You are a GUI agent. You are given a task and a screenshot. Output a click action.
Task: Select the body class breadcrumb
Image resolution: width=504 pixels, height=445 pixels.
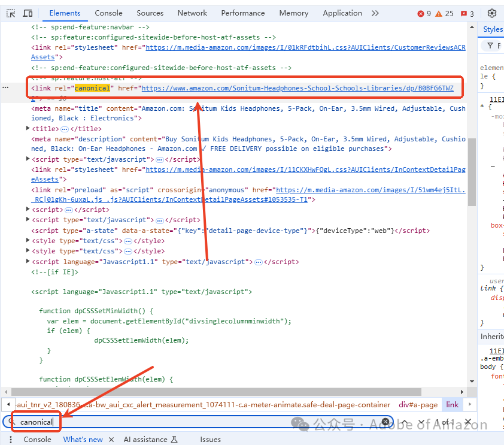(204, 405)
